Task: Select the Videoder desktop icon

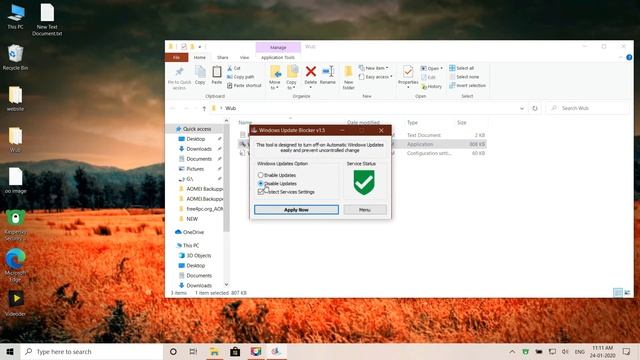Action: (16, 304)
